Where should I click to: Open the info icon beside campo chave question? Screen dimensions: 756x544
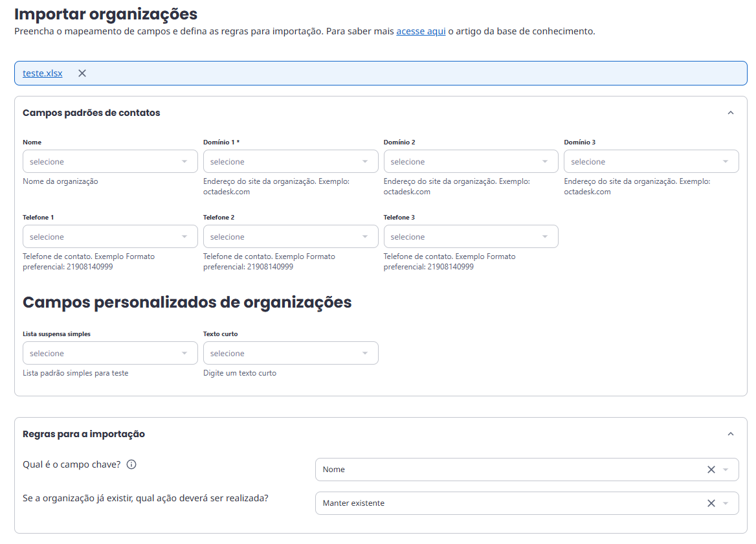click(131, 464)
